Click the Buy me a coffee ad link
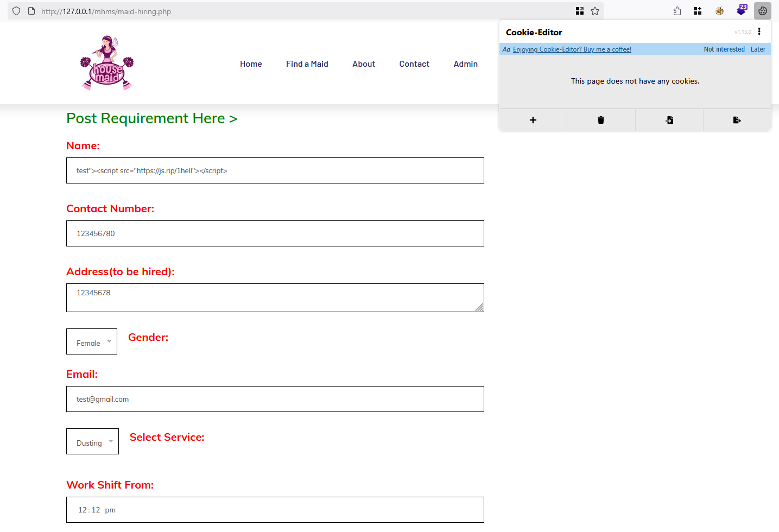Screen dimensions: 779x532 572,49
